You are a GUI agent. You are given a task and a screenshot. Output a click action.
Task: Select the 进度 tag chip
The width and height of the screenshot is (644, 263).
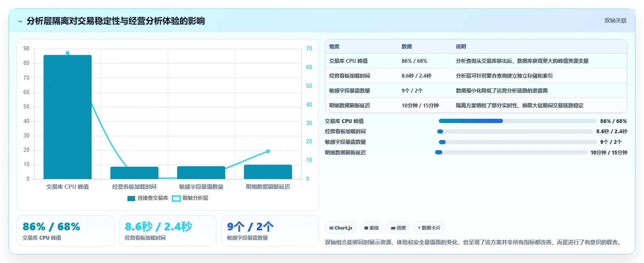(398, 228)
